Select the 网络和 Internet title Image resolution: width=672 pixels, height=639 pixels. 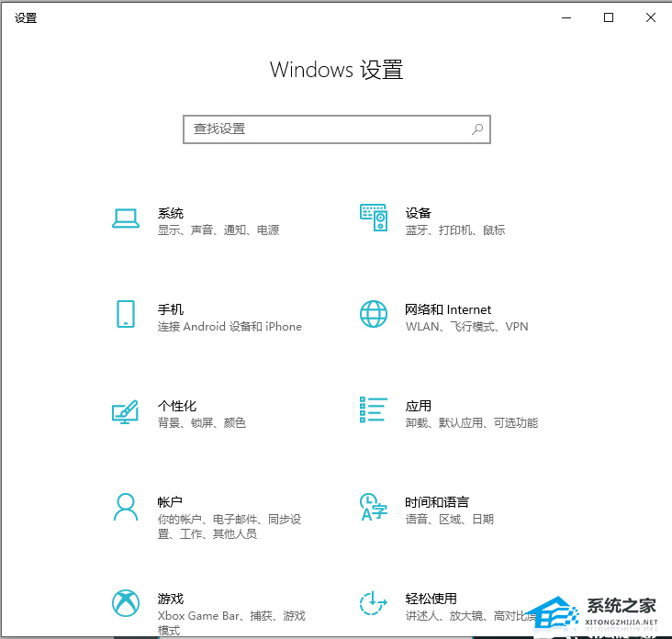(x=448, y=309)
